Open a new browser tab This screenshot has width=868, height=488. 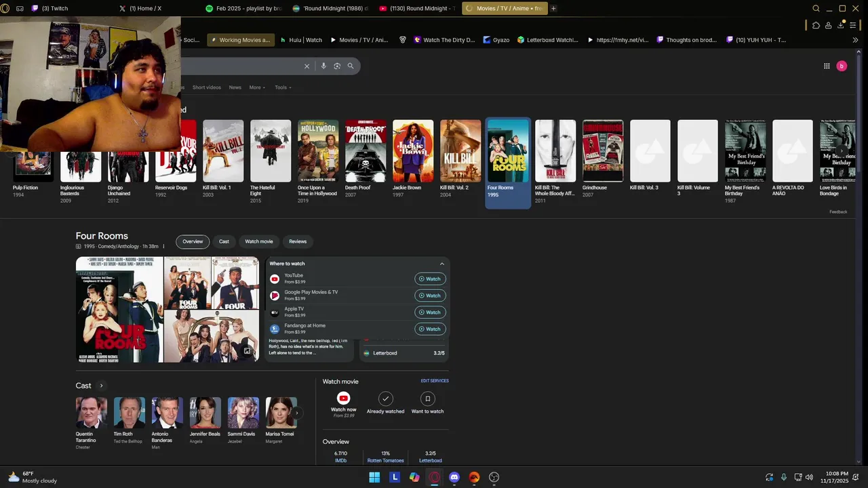tap(553, 8)
